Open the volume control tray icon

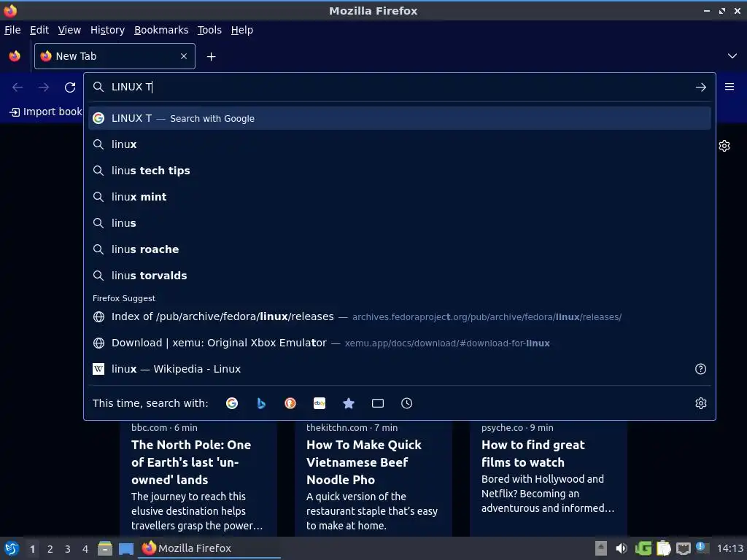click(622, 548)
